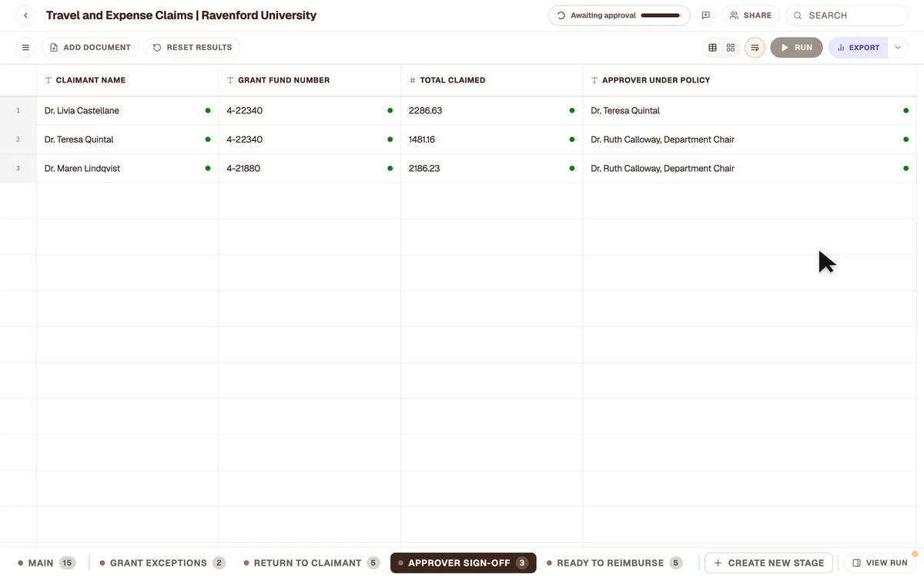Go back using the left chevron button

click(x=25, y=15)
